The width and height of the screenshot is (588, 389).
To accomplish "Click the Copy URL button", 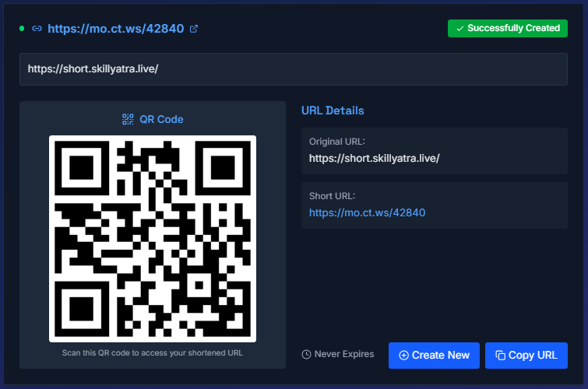I will click(x=526, y=356).
